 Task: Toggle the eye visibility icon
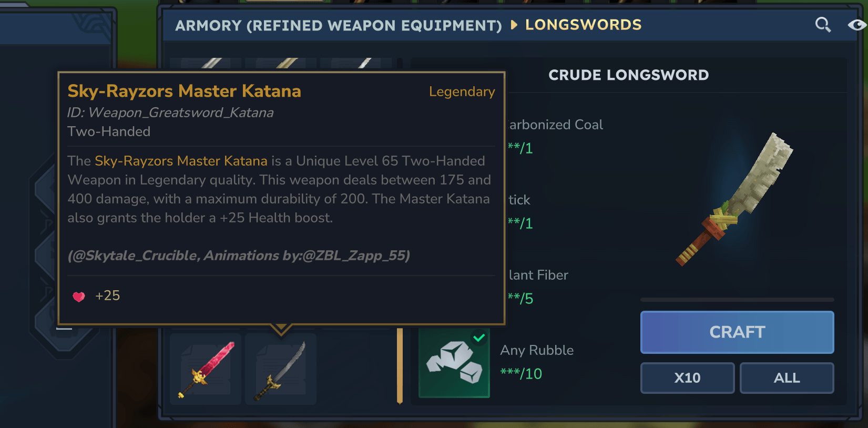(x=857, y=25)
